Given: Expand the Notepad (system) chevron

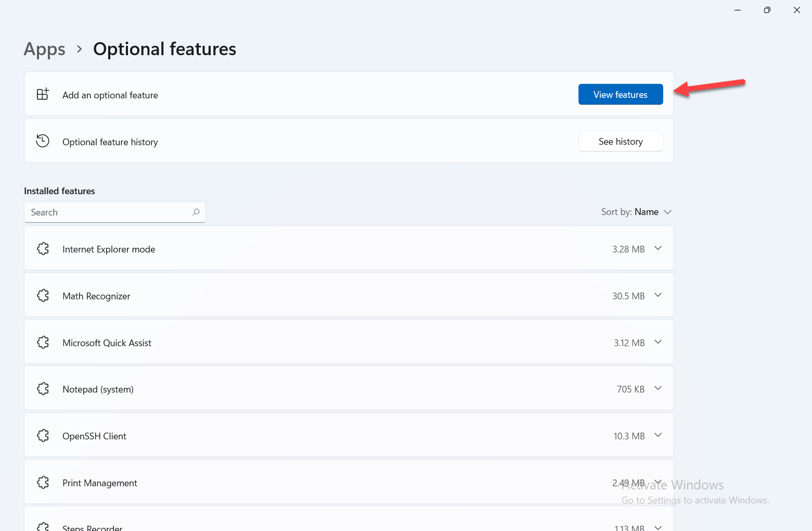Looking at the screenshot, I should pos(658,388).
